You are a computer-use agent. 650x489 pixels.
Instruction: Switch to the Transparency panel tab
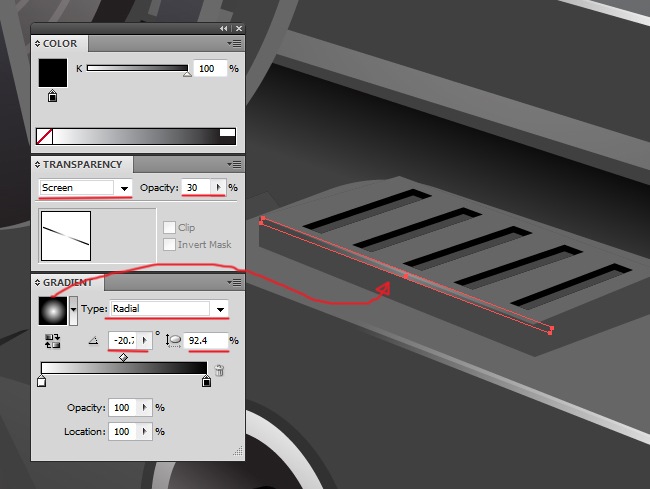tap(82, 165)
